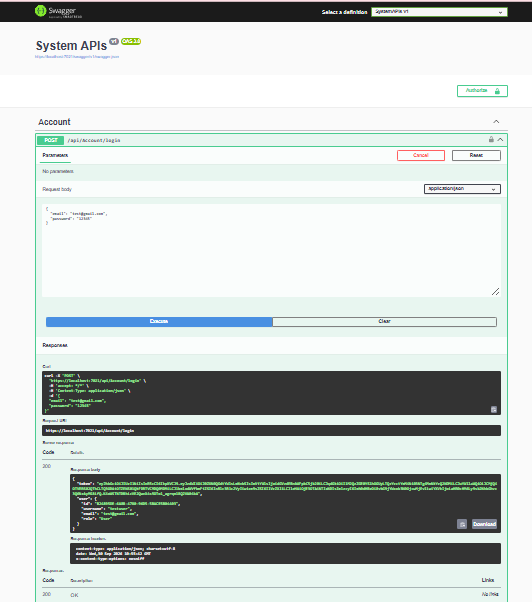Collapse the Account section chevron
Image resolution: width=532 pixels, height=602 pixels.
(496, 122)
